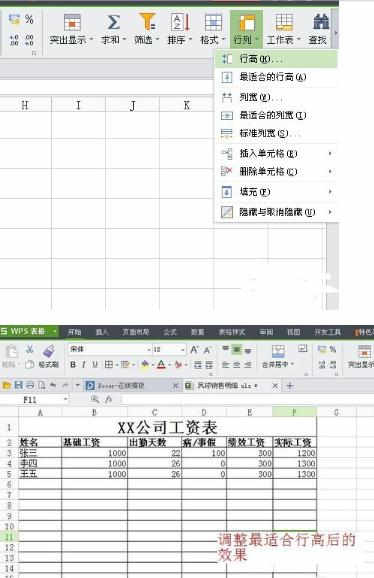
Task: Click the percent style icon in top ribbon
Action: click(x=29, y=19)
